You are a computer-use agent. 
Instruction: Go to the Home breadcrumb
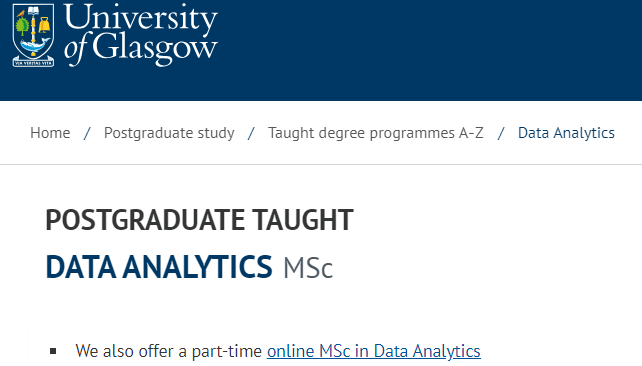click(50, 133)
